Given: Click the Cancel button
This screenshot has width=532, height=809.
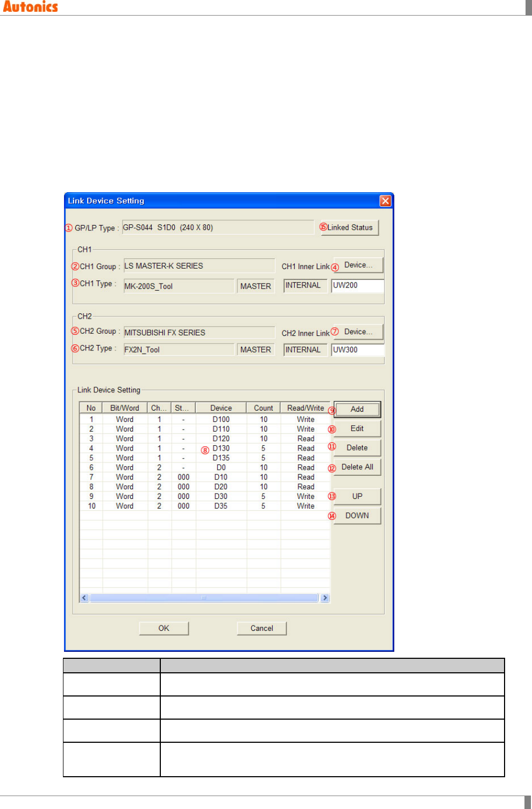Looking at the screenshot, I should tap(262, 628).
